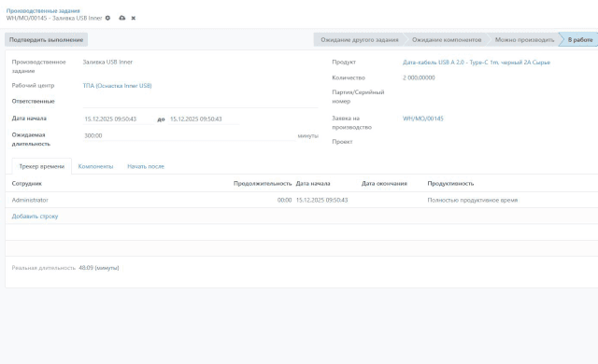
Task: Sort by Дата начала column header
Action: point(313,184)
